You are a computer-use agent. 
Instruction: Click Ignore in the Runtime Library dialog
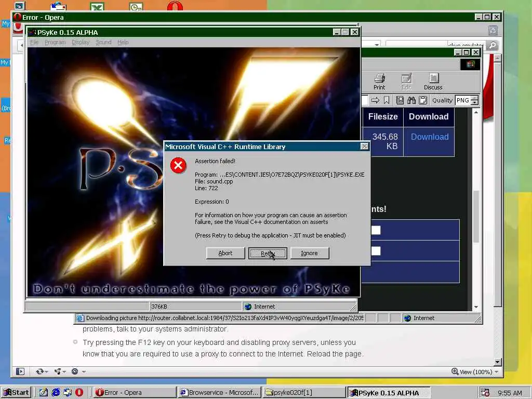coord(310,253)
